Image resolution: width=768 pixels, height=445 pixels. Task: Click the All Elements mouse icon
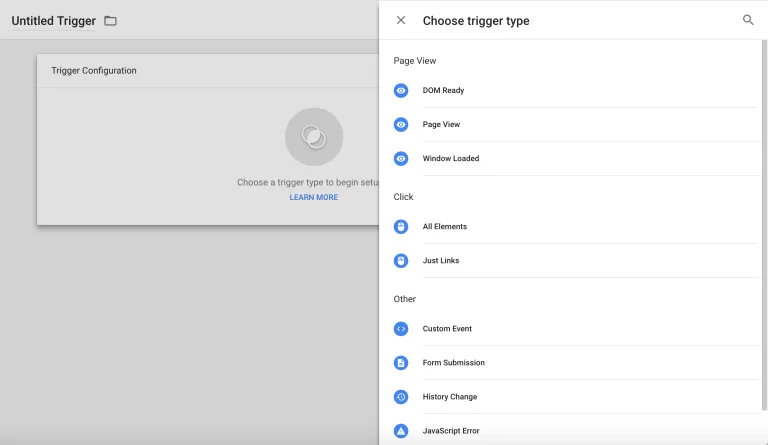(x=401, y=227)
